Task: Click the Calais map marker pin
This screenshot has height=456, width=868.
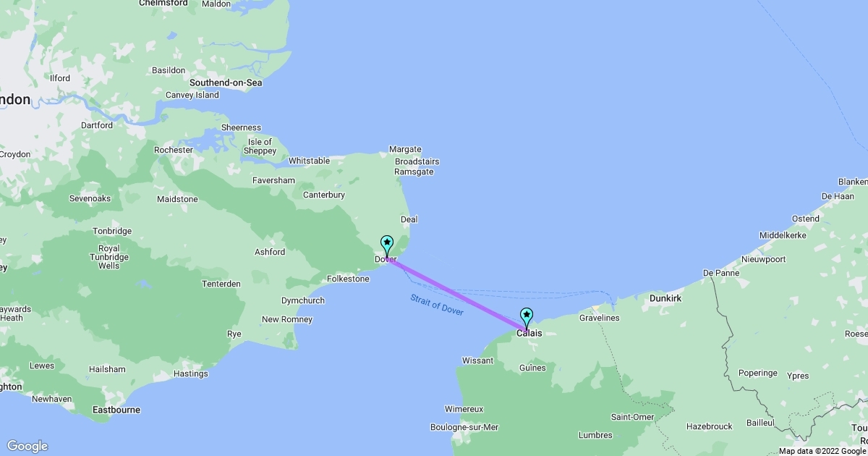Action: 527,319
